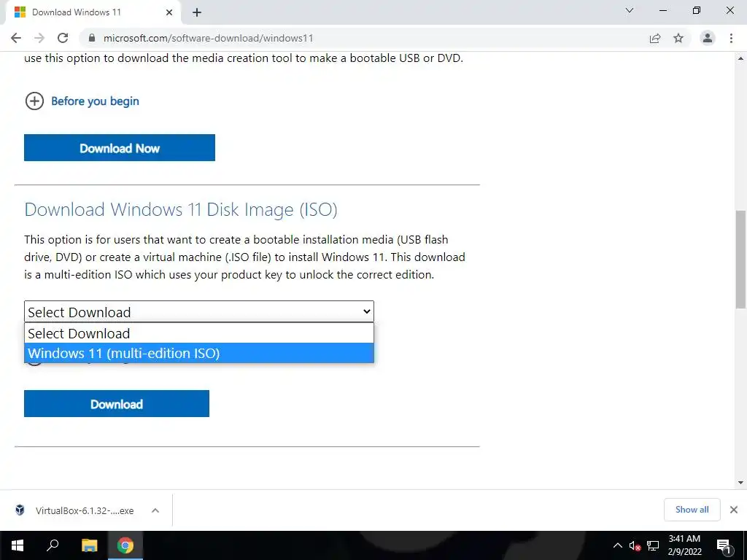
Task: Open the network tray icon
Action: (653, 545)
